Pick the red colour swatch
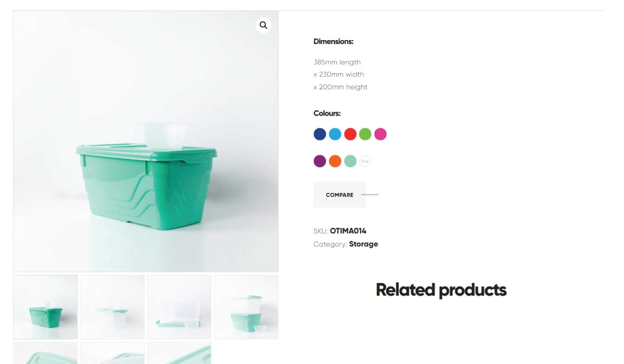This screenshot has width=624, height=364. point(350,134)
